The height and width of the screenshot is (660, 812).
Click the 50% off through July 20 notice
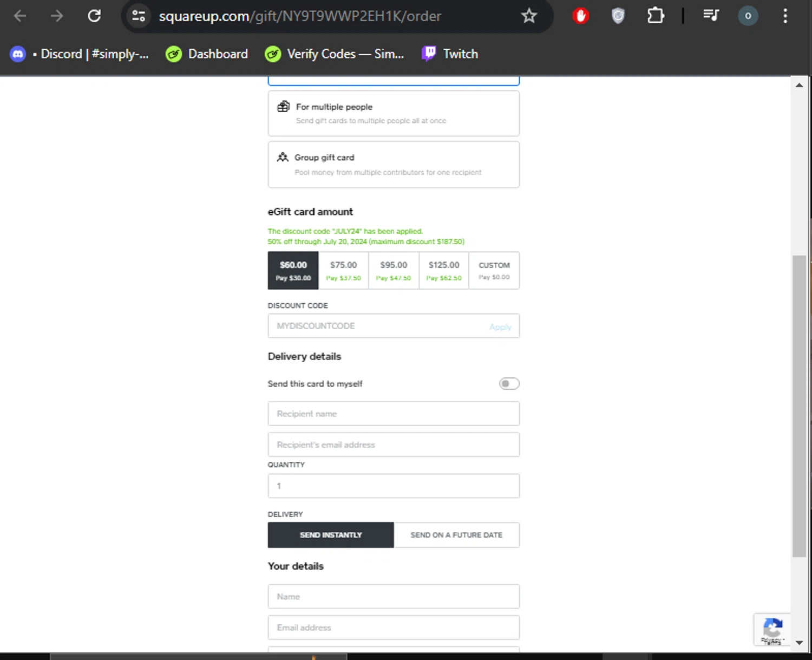[366, 241]
